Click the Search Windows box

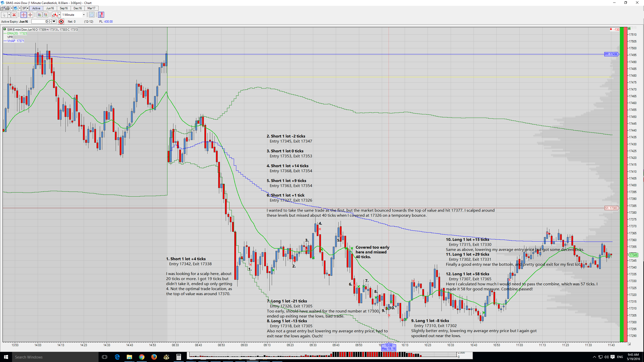[55, 357]
